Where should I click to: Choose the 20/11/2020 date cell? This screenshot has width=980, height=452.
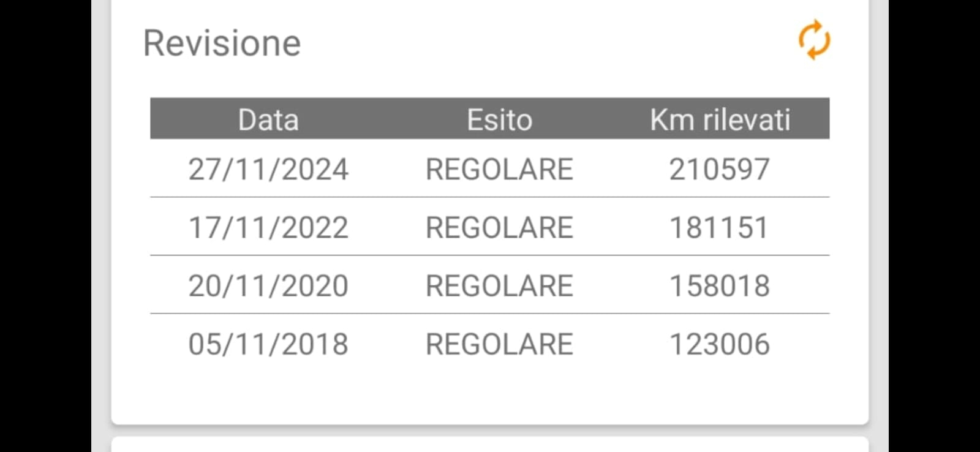click(x=268, y=286)
